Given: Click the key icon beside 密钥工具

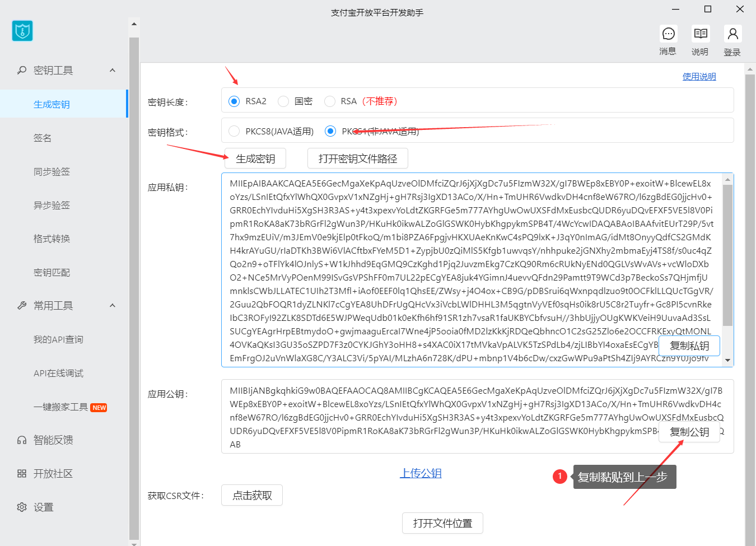Looking at the screenshot, I should coord(22,70).
